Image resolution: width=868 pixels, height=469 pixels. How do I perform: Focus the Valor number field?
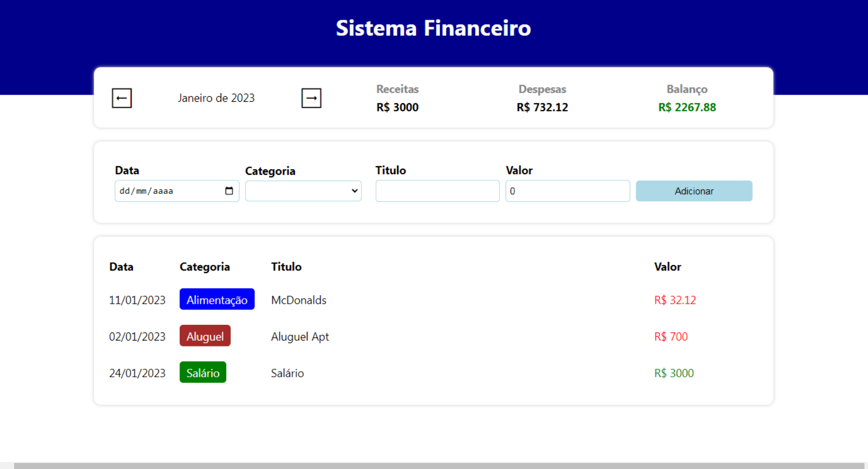(x=567, y=191)
